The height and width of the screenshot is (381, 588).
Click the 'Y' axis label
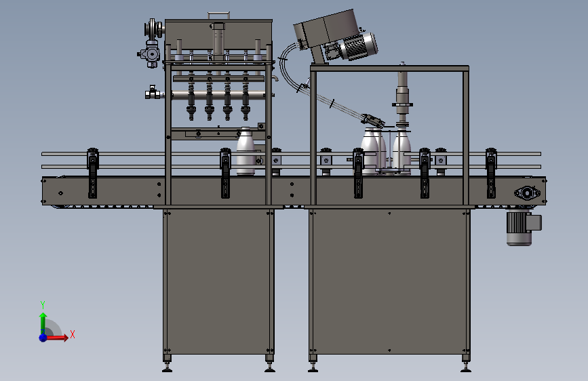point(43,305)
